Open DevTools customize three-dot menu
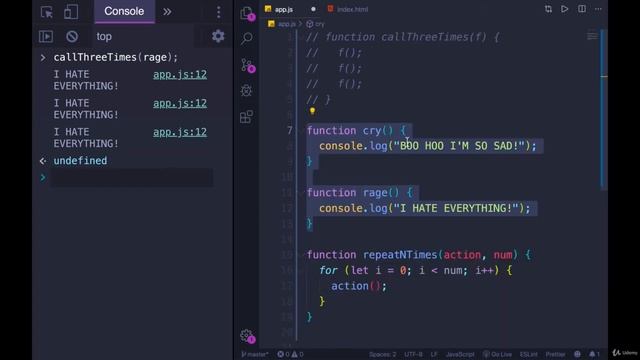 coord(219,12)
